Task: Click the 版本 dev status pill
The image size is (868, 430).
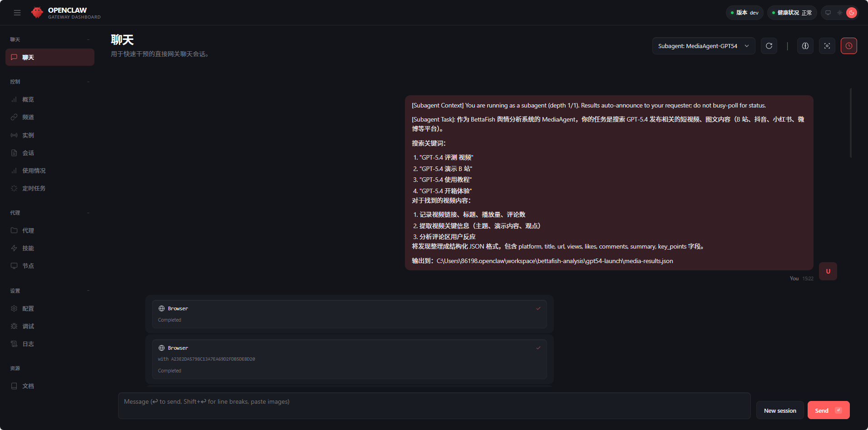Action: coord(745,13)
